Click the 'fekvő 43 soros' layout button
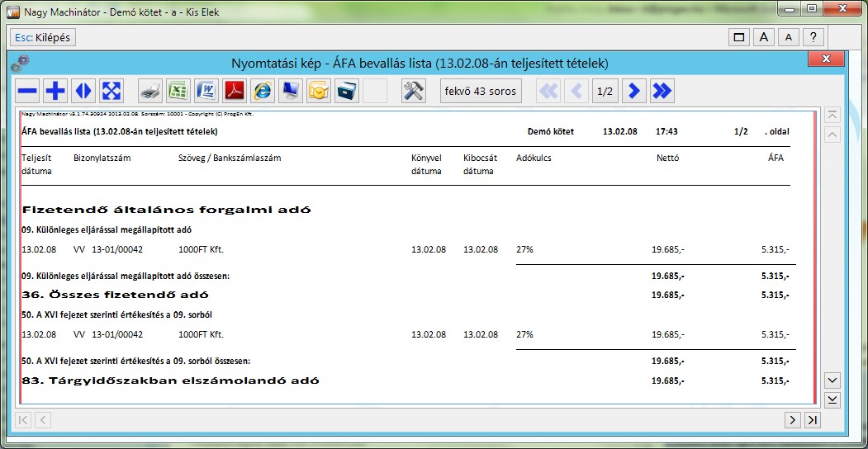Viewport: 868px width, 449px height. point(481,91)
